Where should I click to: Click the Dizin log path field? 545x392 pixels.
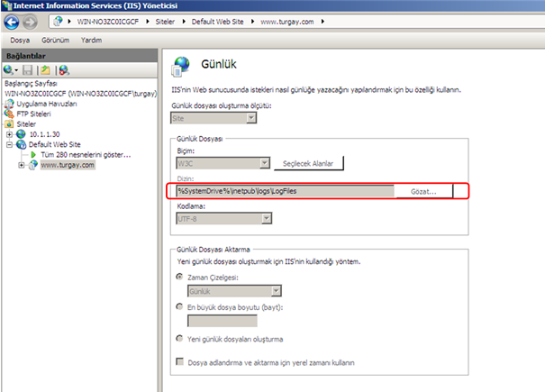pyautogui.click(x=285, y=191)
